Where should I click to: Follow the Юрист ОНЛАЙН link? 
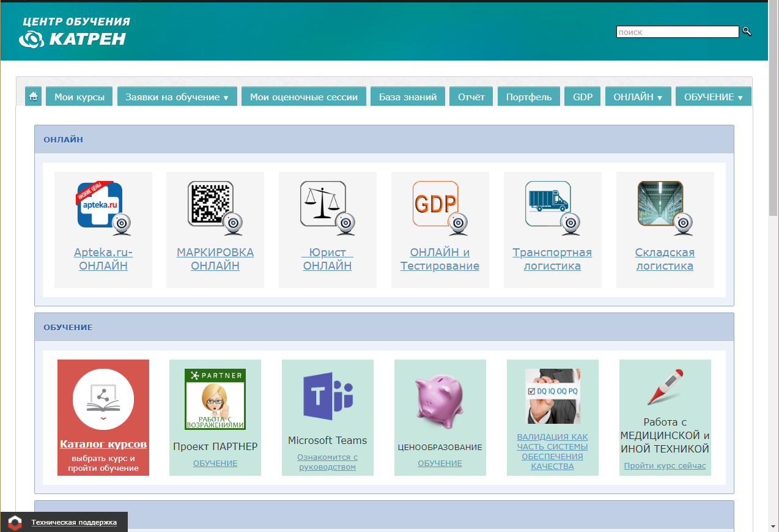point(328,259)
